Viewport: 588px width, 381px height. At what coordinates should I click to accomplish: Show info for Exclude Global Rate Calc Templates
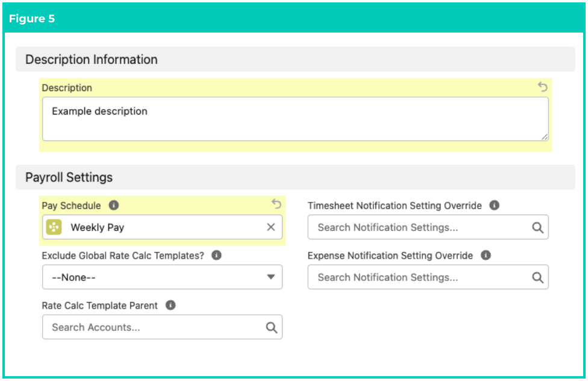216,255
